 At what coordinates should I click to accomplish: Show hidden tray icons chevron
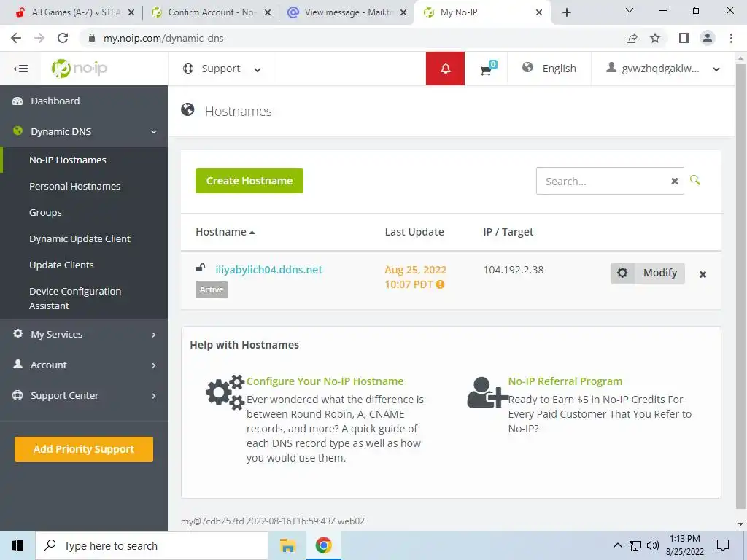pos(617,545)
